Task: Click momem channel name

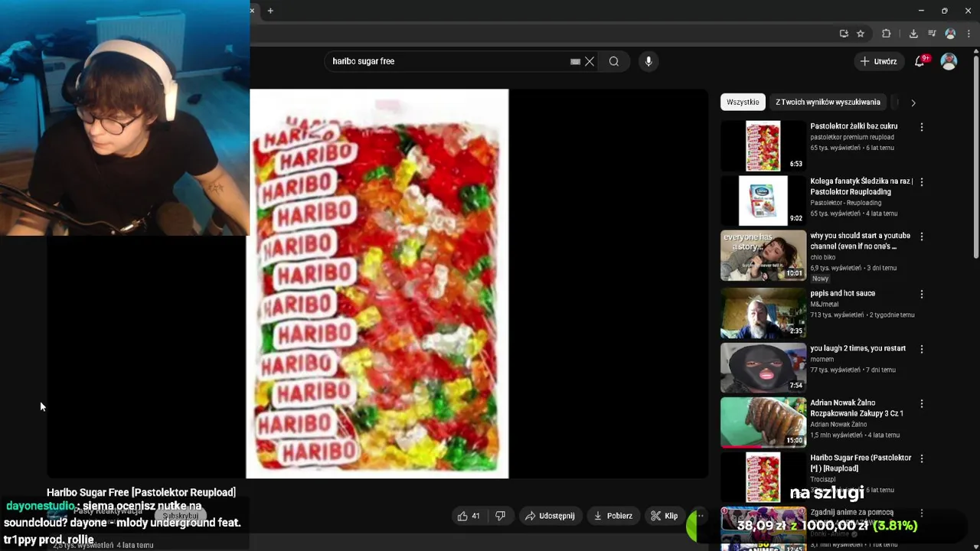Action: coord(822,359)
